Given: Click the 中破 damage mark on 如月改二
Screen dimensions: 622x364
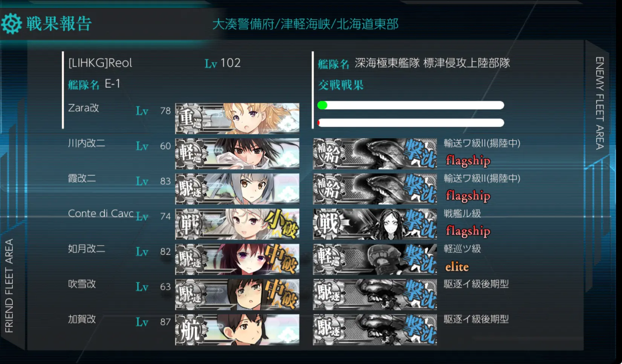Looking at the screenshot, I should click(x=281, y=259).
